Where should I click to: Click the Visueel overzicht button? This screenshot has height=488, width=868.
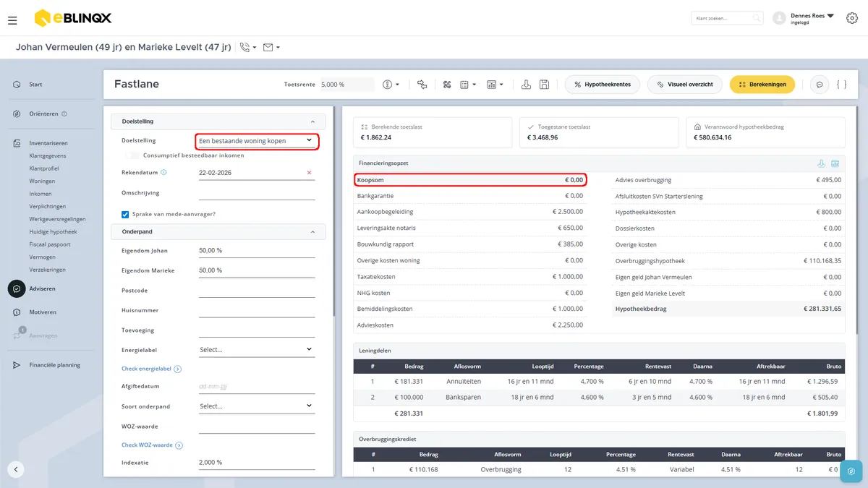(x=685, y=85)
